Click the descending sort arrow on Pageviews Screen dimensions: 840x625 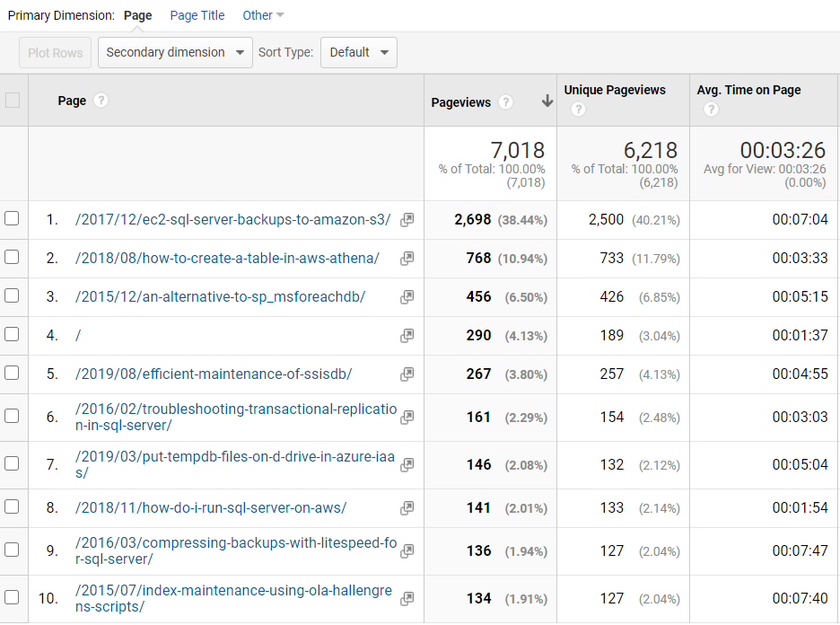coord(547,101)
